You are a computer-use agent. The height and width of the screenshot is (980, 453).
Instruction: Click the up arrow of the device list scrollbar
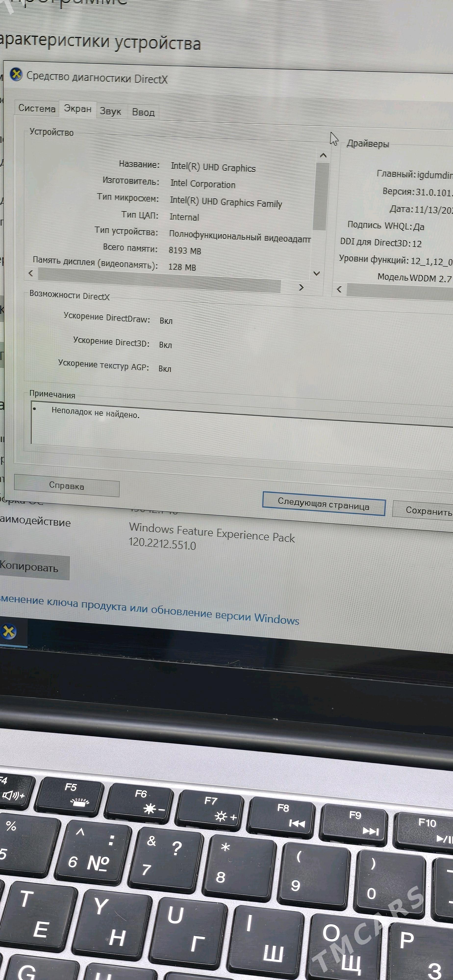tap(323, 155)
